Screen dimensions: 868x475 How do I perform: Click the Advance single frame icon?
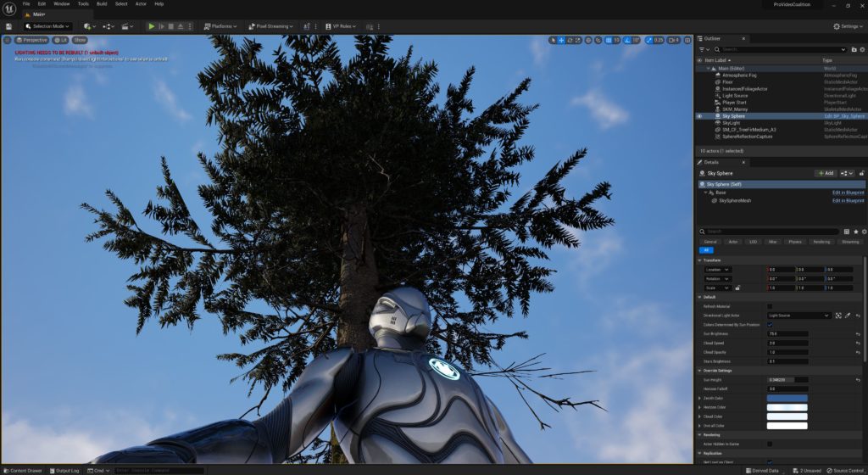162,26
